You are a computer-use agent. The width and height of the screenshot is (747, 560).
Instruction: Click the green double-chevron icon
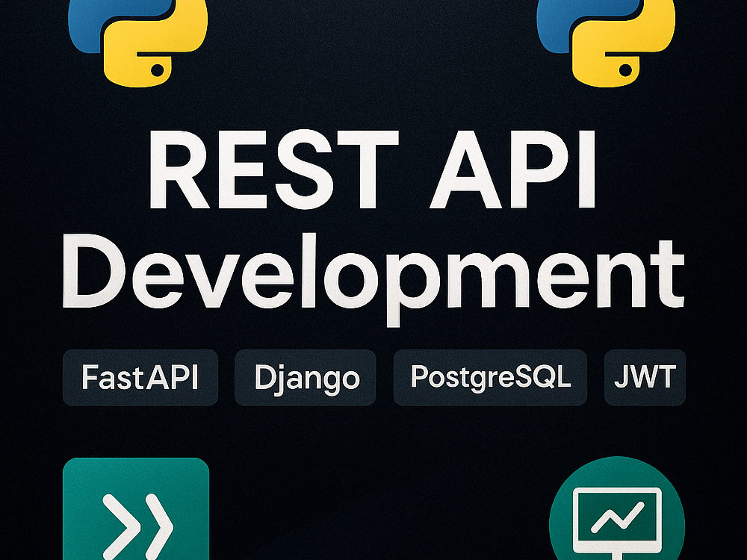pyautogui.click(x=136, y=508)
